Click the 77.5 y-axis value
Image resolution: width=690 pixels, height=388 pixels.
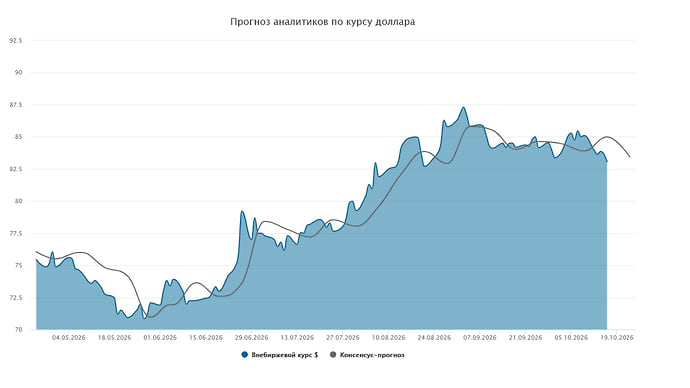point(16,233)
